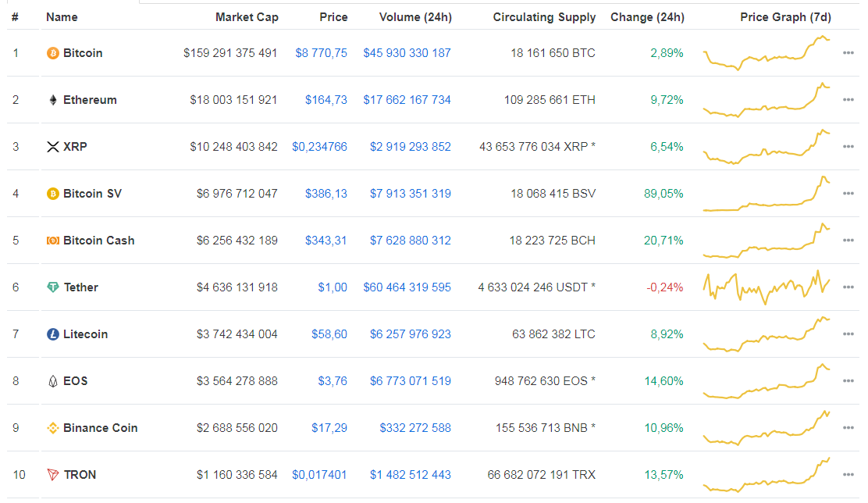Click TRON's 24h volume $1 482 512 443
Screen dimensions: 868x503
click(x=411, y=475)
